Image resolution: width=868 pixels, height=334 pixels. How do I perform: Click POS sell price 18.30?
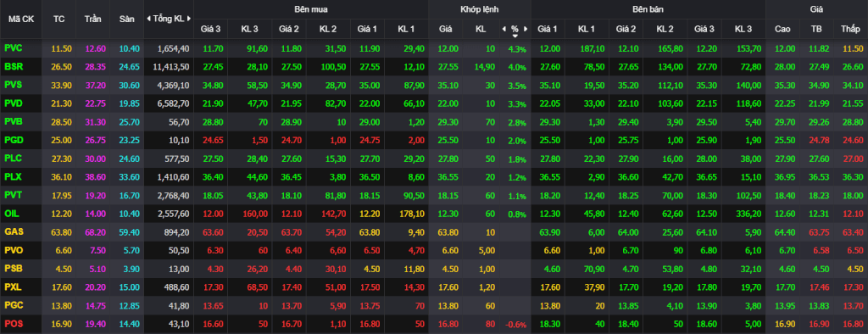coord(549,325)
